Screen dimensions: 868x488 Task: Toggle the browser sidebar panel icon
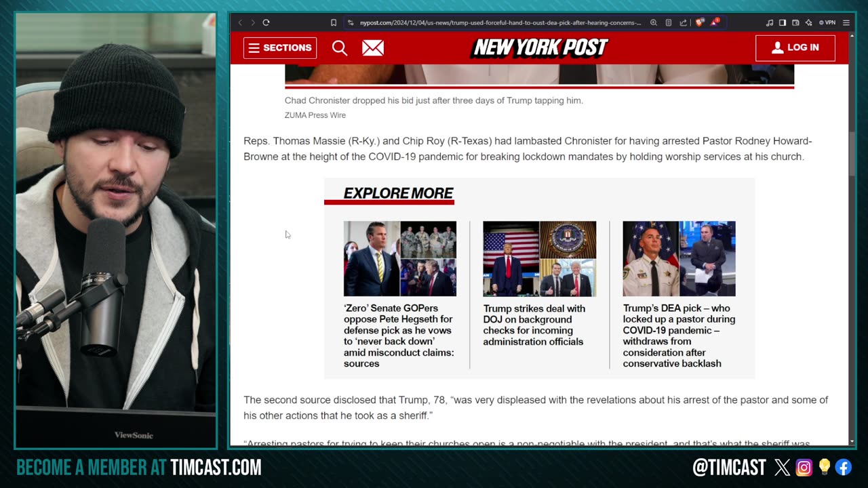point(782,22)
